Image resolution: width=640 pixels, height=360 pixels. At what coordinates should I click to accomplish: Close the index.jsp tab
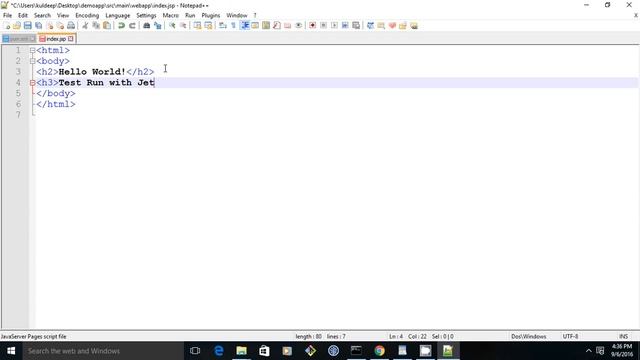tap(71, 39)
